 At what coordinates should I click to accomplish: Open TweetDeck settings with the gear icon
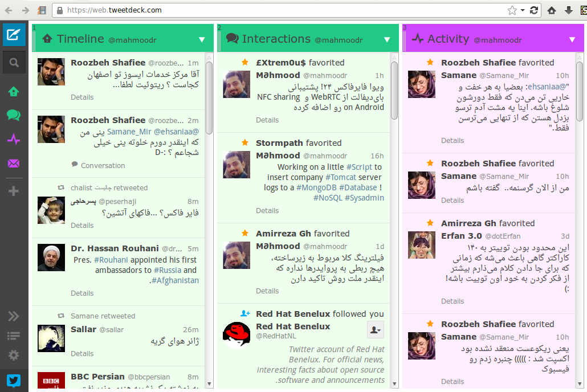(x=13, y=354)
